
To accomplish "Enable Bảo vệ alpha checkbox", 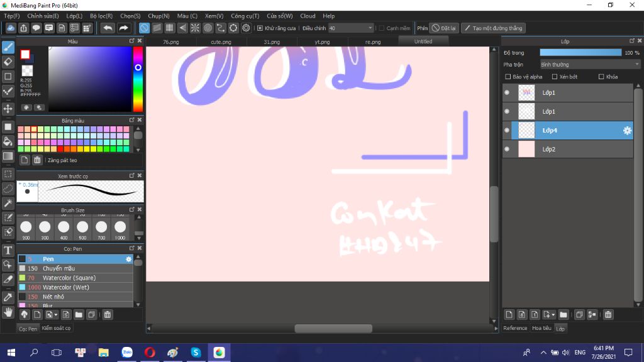I will click(508, 77).
